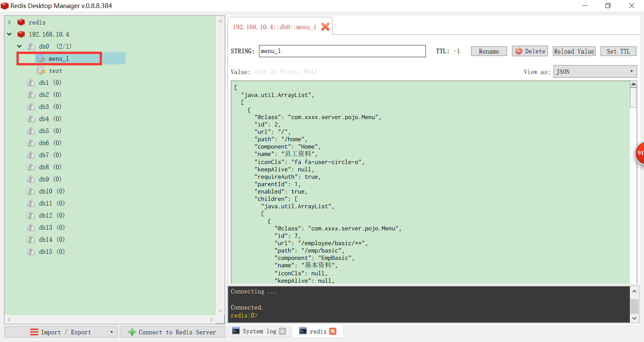The image size is (644, 342).
Task: Click the Delete stop-sign icon
Action: (519, 51)
